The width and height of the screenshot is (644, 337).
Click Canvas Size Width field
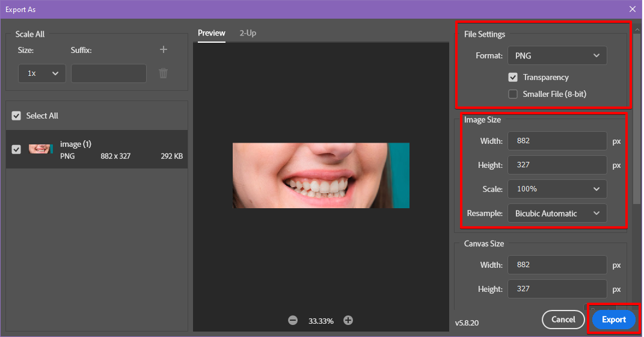[557, 265]
